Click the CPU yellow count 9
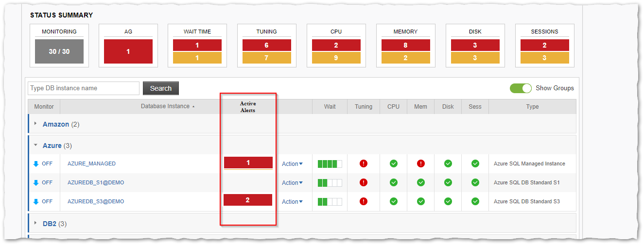This screenshot has width=644, height=245. (x=336, y=58)
